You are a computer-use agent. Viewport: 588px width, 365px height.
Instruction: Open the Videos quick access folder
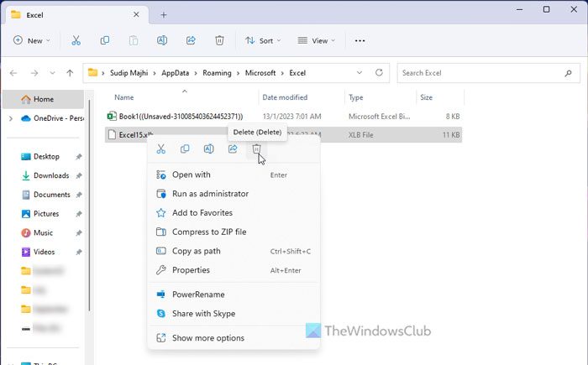point(45,253)
